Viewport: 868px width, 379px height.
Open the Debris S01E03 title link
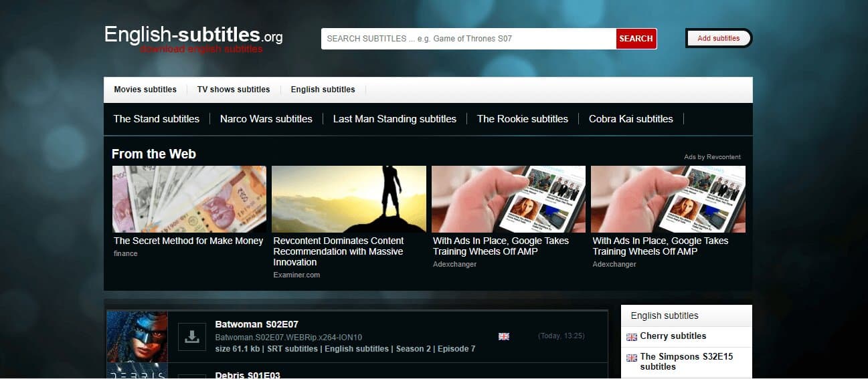tap(248, 375)
